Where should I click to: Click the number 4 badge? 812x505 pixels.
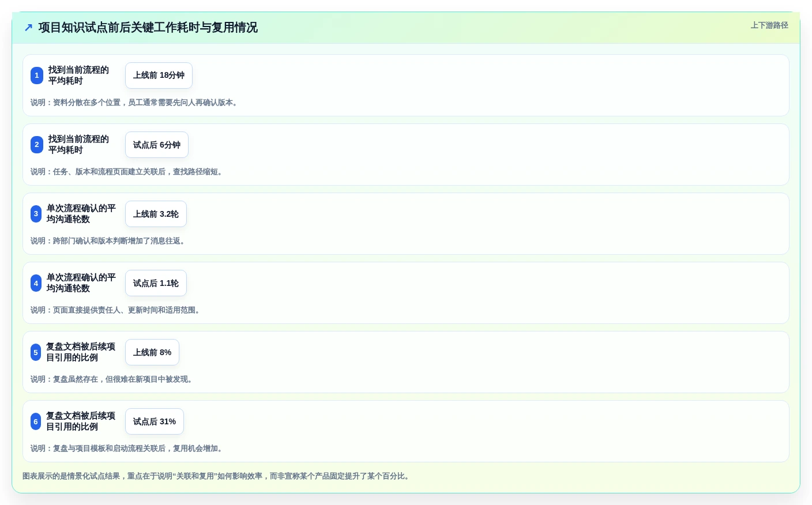click(x=36, y=283)
